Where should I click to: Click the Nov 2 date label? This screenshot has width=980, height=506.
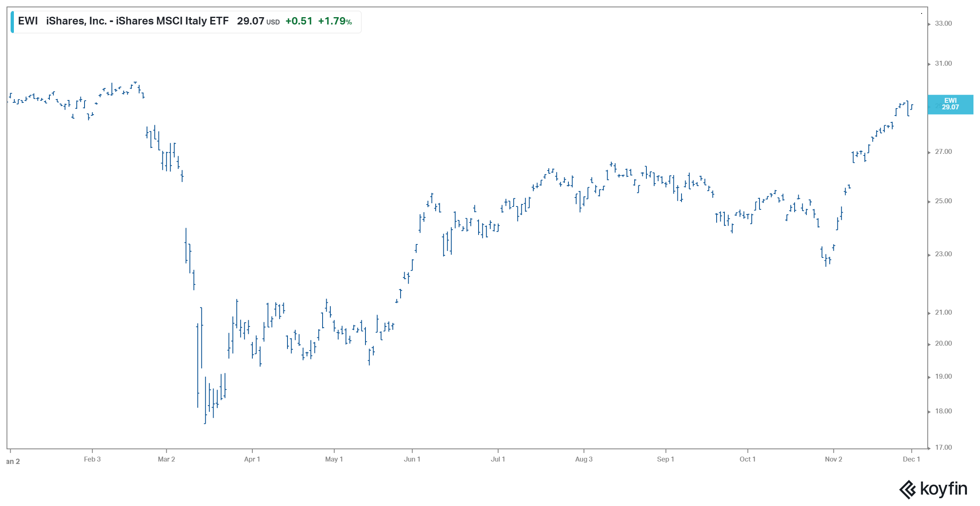[x=833, y=459]
